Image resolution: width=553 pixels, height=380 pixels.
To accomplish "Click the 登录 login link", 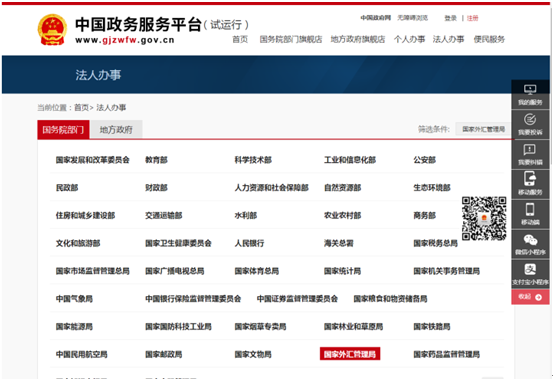I will pos(450,18).
